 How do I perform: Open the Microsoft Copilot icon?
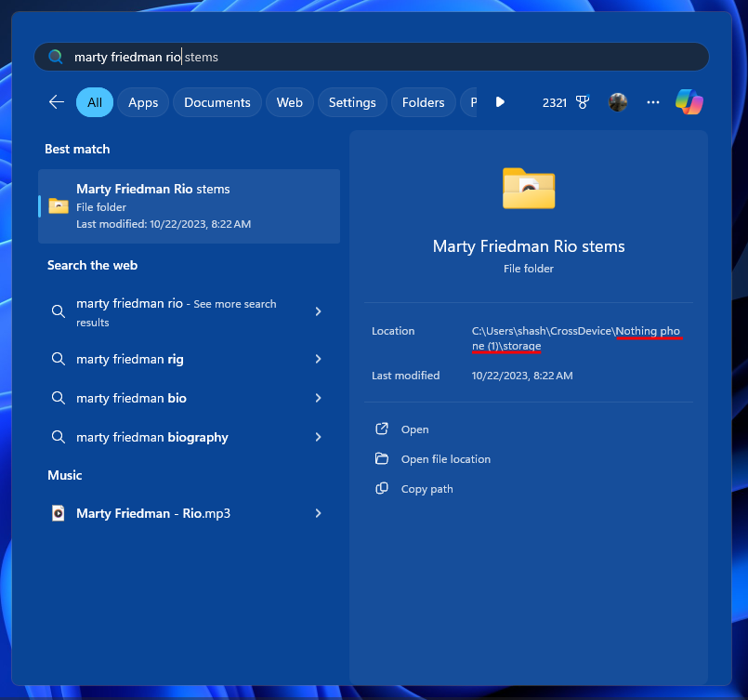pyautogui.click(x=689, y=102)
